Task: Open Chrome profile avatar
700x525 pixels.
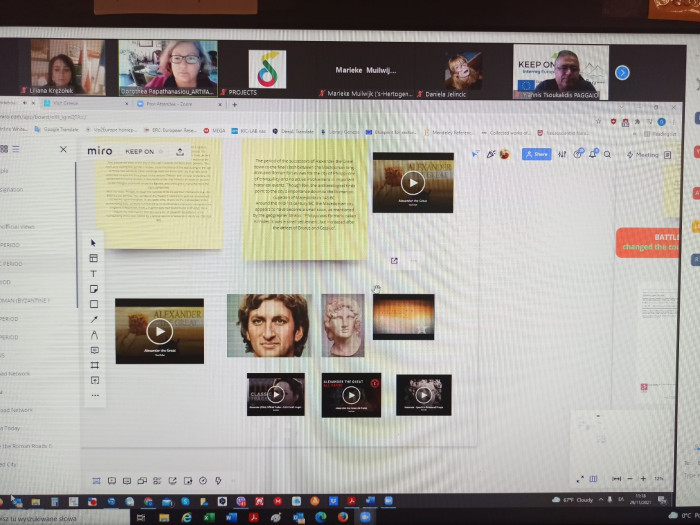Action: click(x=662, y=121)
